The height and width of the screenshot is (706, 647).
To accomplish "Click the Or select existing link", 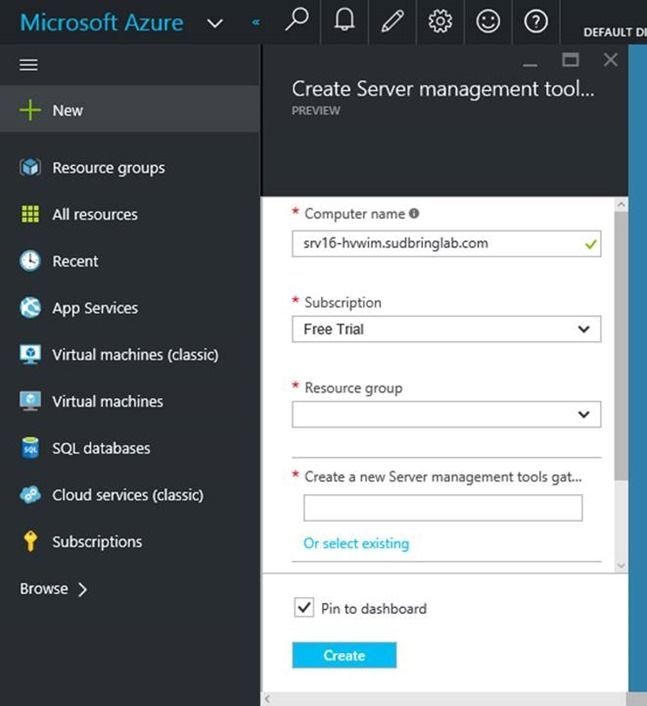I will click(356, 544).
